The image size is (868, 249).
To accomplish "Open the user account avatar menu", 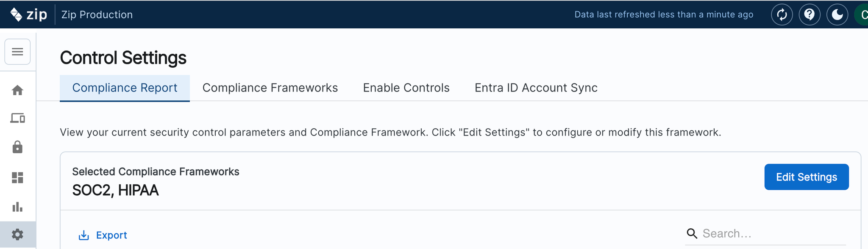I will point(862,15).
